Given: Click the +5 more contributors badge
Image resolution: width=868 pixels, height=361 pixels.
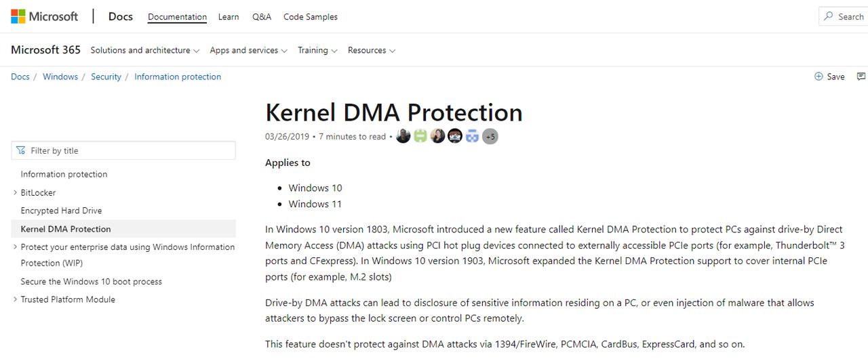Looking at the screenshot, I should 490,136.
